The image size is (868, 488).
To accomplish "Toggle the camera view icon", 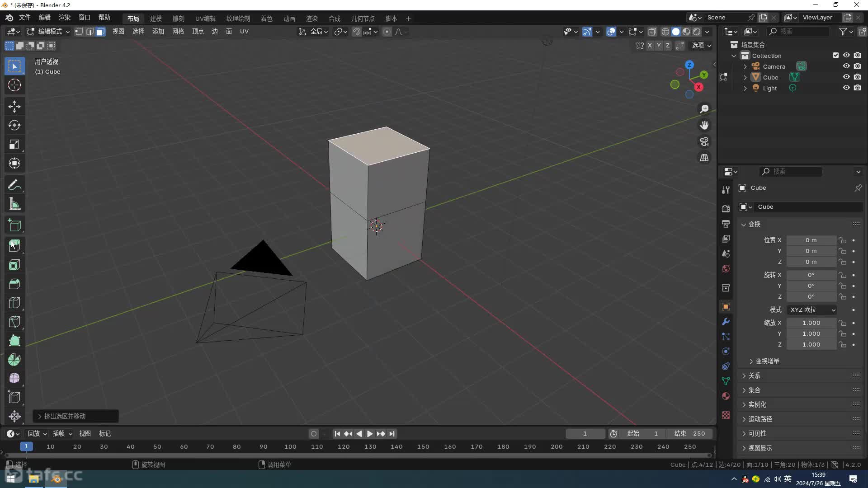I will pos(704,141).
